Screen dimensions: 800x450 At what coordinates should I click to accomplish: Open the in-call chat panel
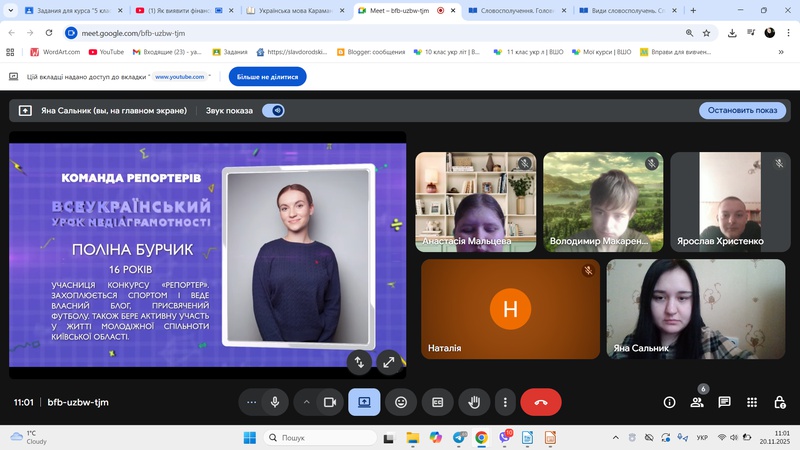[724, 402]
